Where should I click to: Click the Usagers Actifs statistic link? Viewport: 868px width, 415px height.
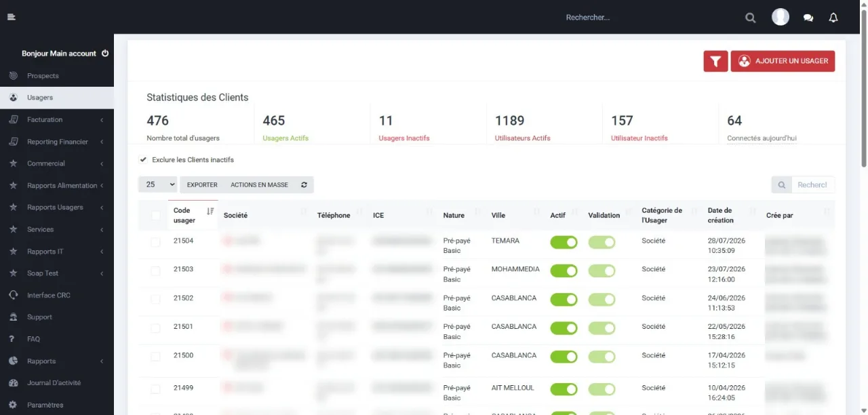[x=285, y=138]
